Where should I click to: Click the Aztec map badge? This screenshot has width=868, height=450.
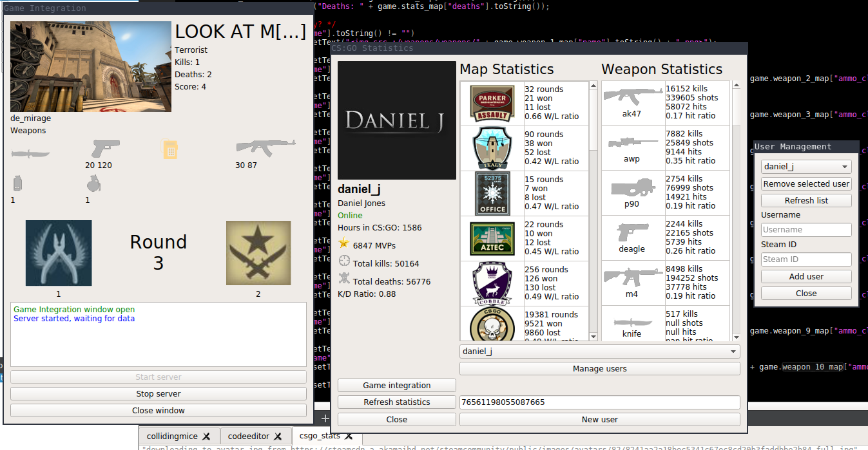pos(492,239)
